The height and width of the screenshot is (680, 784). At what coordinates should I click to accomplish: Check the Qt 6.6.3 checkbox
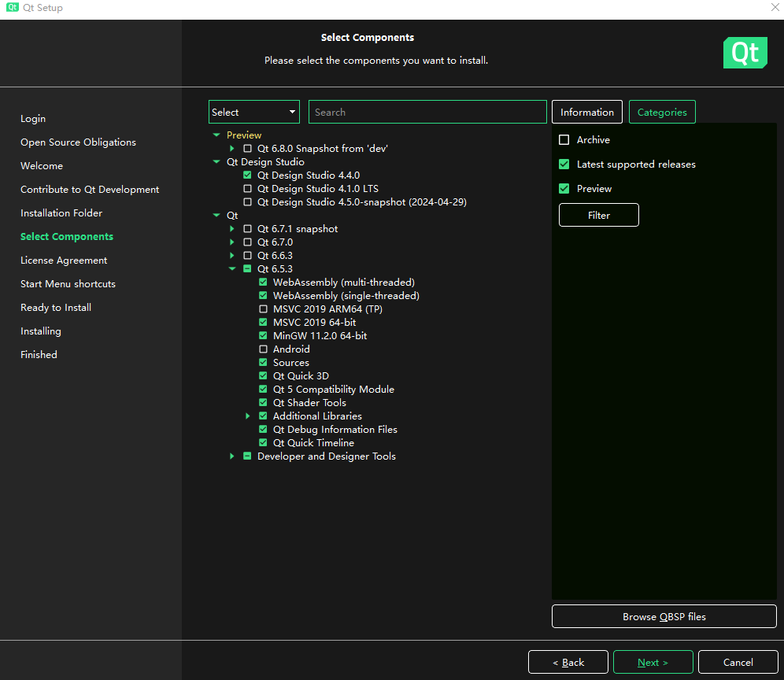(x=247, y=256)
